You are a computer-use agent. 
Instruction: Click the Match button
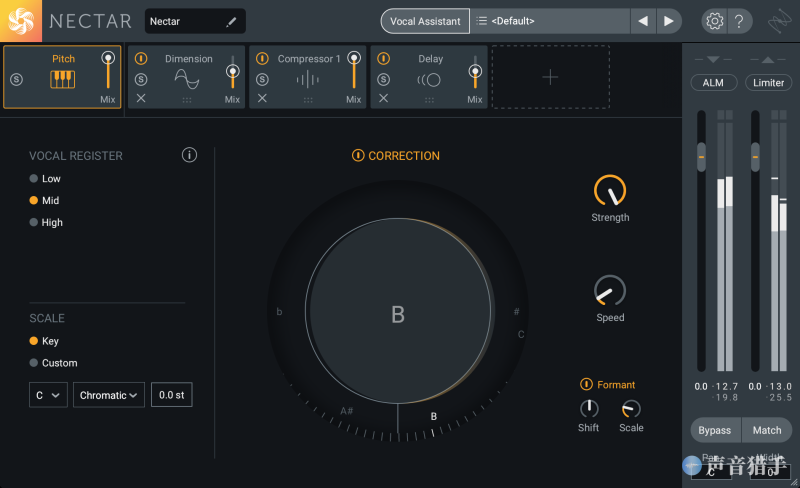[x=767, y=430]
